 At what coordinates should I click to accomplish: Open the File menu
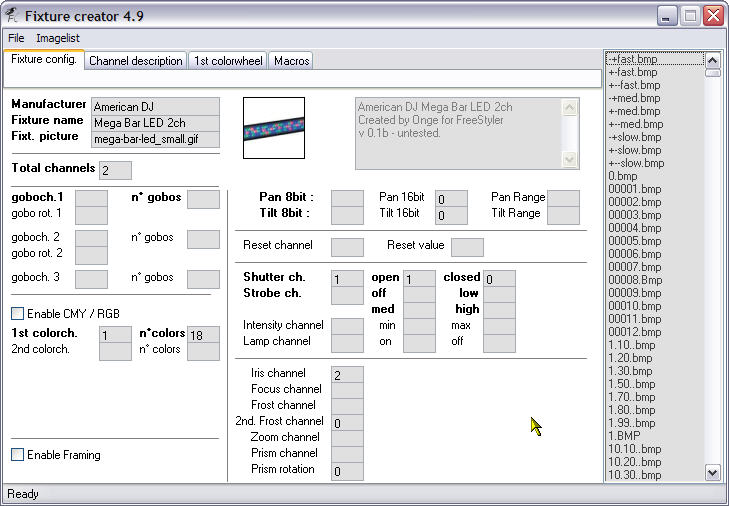click(x=16, y=38)
